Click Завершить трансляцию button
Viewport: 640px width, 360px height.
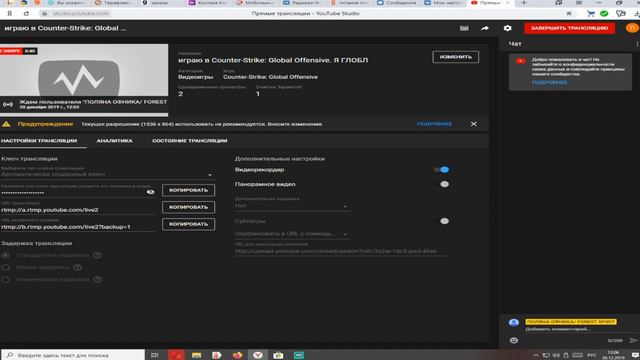pyautogui.click(x=569, y=28)
